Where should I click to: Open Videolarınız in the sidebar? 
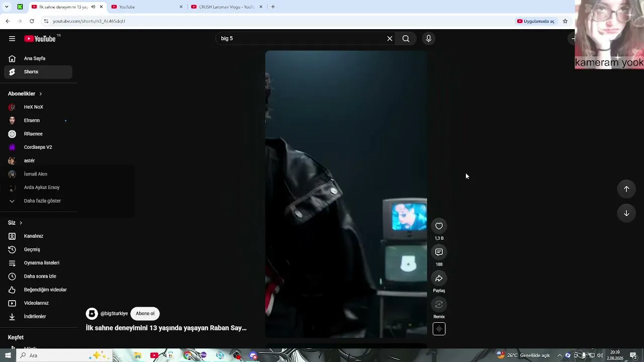(x=38, y=303)
